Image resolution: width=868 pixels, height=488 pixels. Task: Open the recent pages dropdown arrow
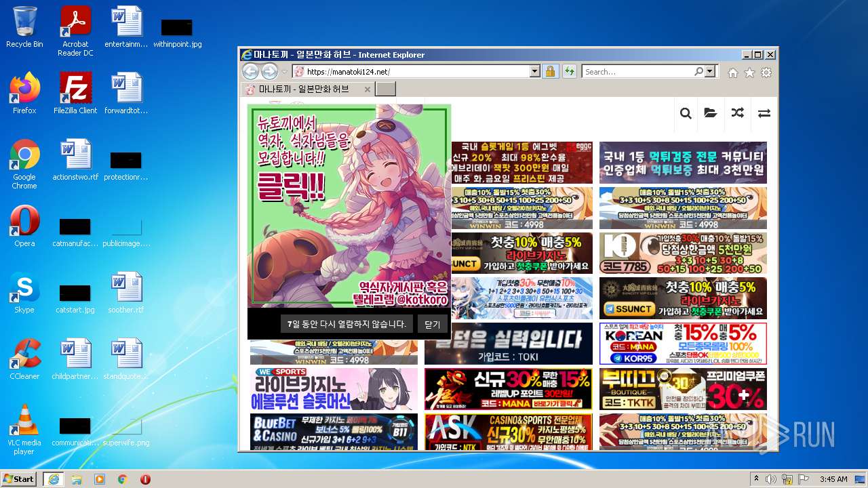coord(285,72)
